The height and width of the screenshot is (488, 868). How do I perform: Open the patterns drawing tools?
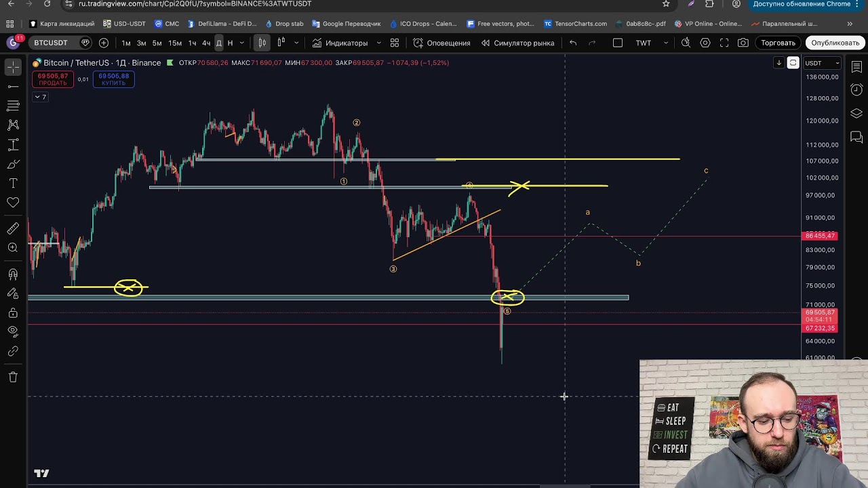pos(13,125)
